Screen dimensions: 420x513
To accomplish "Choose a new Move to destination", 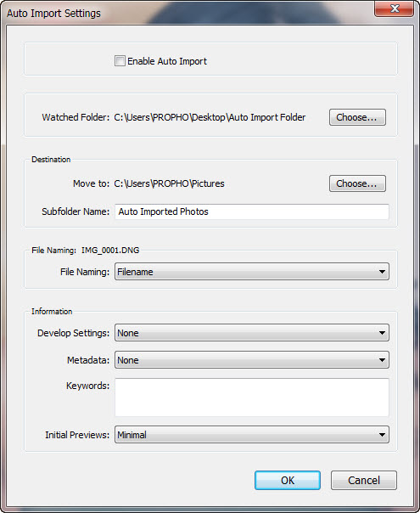I will [357, 183].
